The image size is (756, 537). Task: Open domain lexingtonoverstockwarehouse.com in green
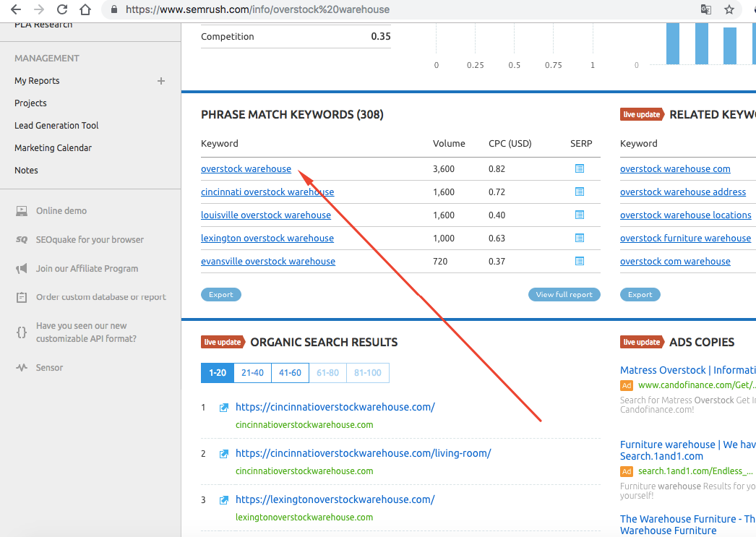[304, 517]
